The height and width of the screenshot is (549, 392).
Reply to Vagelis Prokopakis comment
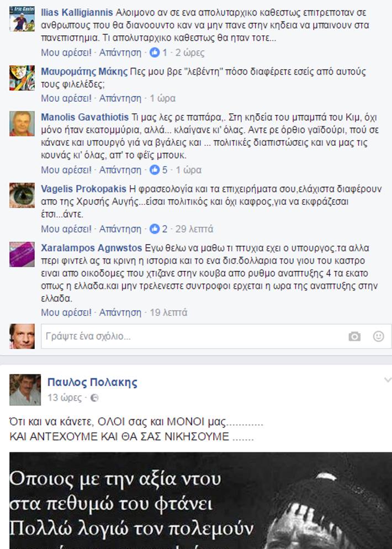120,229
